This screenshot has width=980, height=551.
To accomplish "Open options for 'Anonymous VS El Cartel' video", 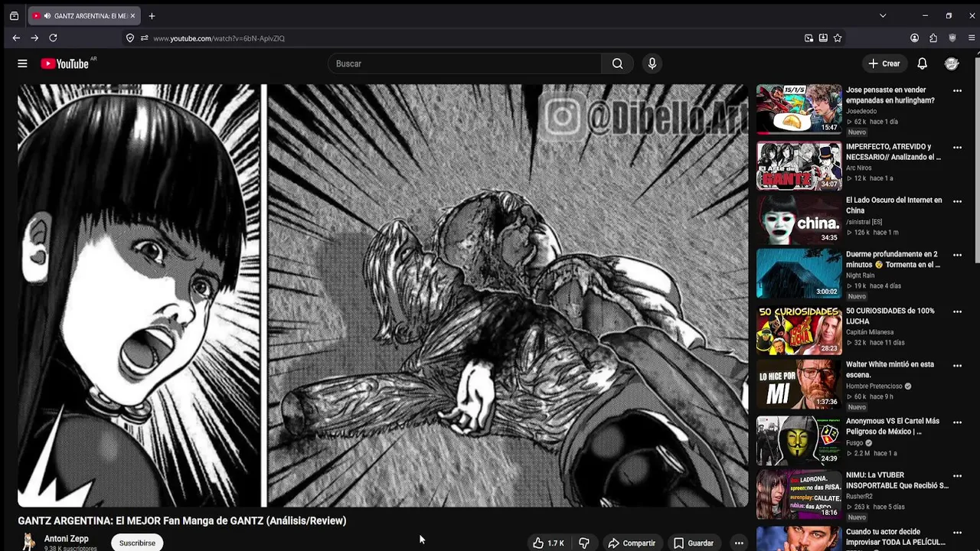I will (x=957, y=422).
